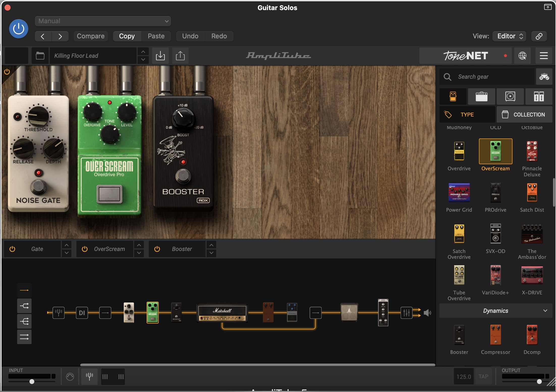
Task: Click OverScream slot down arrow
Action: click(139, 253)
